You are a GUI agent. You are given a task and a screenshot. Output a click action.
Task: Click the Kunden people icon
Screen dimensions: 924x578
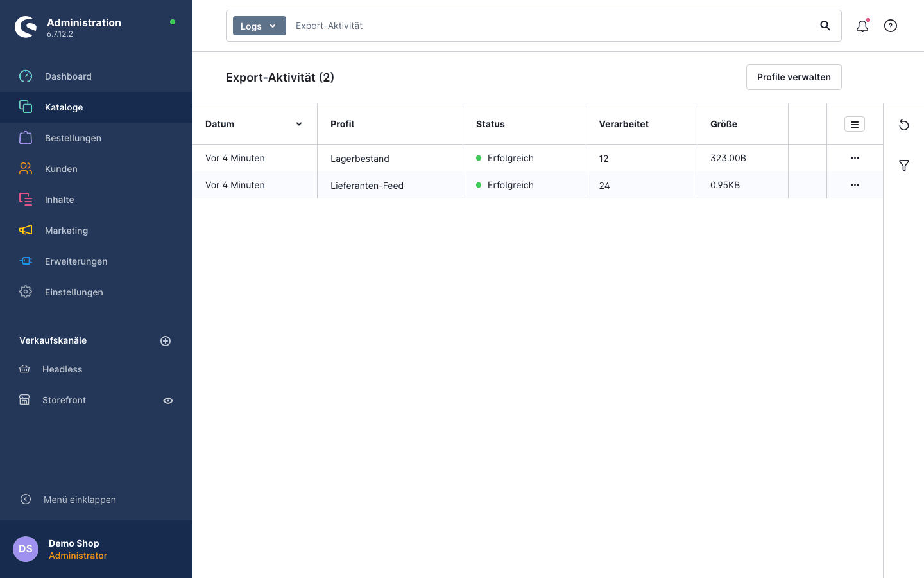(x=26, y=169)
